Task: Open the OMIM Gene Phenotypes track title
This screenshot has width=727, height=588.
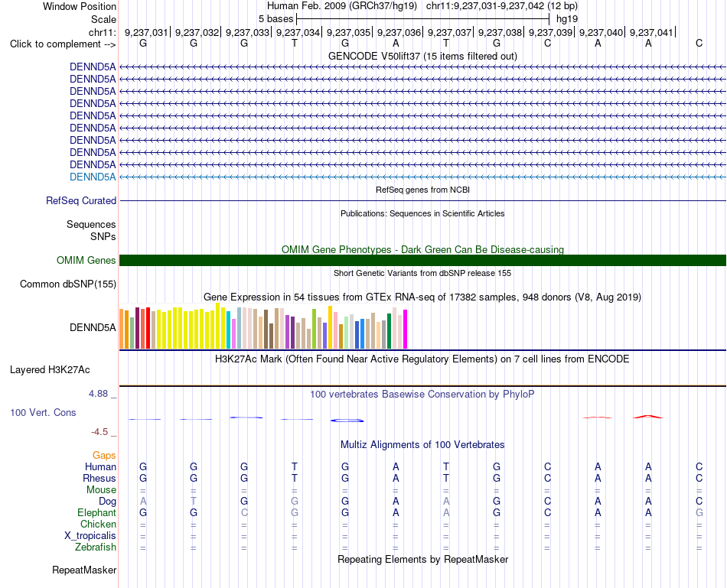Action: [422, 249]
